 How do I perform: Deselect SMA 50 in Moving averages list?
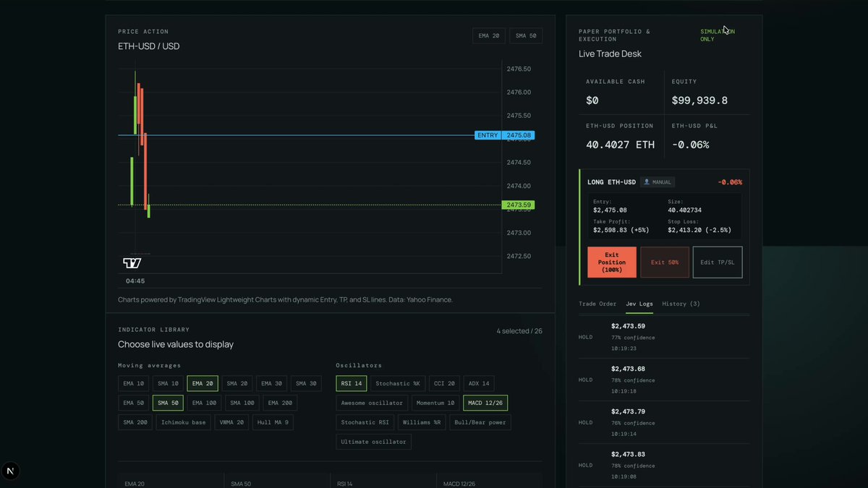(169, 403)
